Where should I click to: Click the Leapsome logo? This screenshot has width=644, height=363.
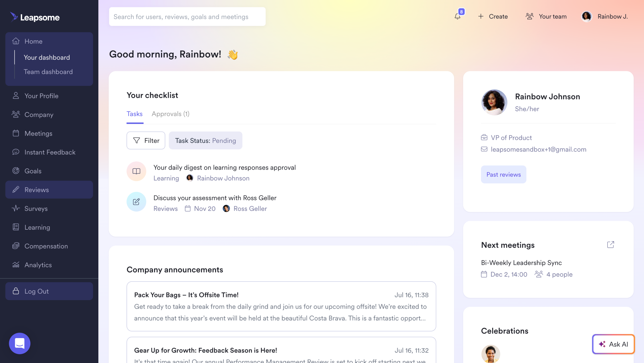click(35, 17)
